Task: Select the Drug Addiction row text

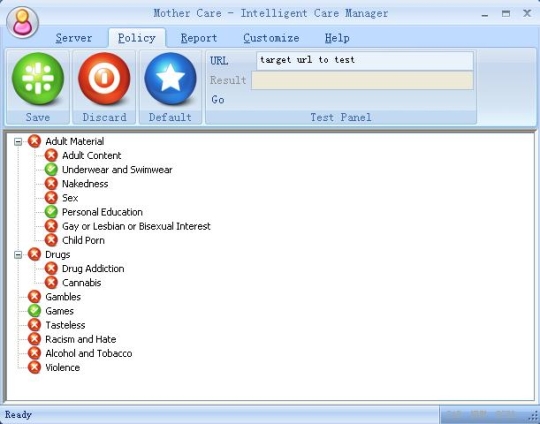Action: [93, 269]
